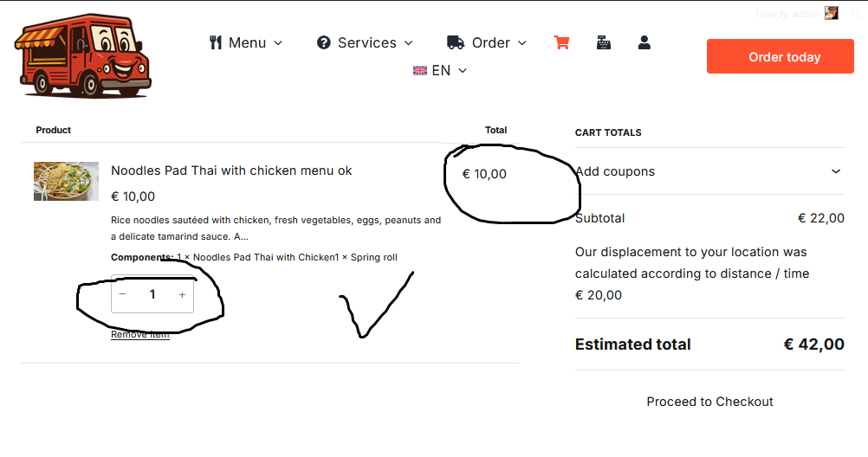Viewport: 868px width, 457px height.
Task: Click the Pad Thai product thumbnail
Action: click(61, 181)
